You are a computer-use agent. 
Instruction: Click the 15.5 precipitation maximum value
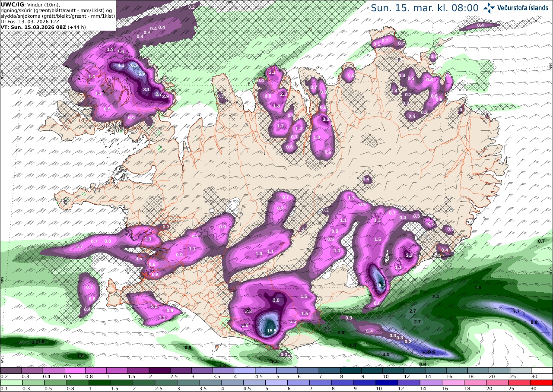pyautogui.click(x=272, y=331)
